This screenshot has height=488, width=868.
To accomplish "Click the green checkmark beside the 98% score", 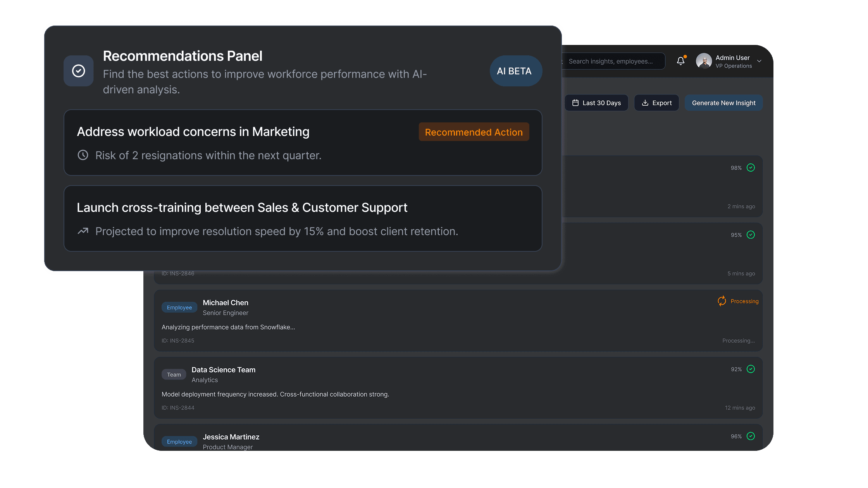I will tap(751, 168).
